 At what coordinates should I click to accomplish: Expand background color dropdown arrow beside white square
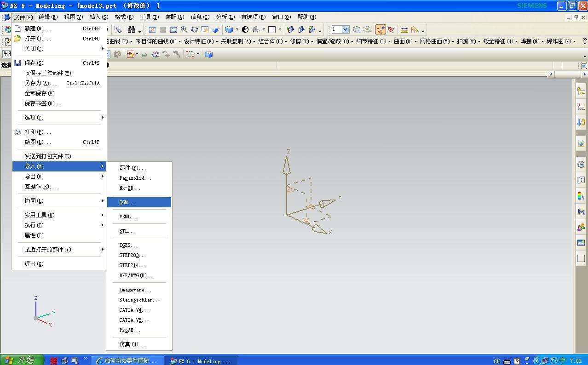point(280,29)
